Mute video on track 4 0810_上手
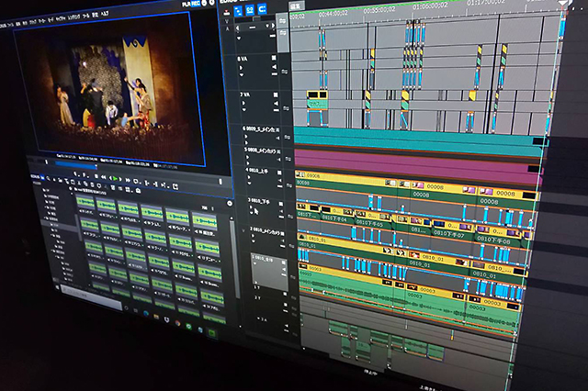The height and width of the screenshot is (391, 588). point(279,173)
